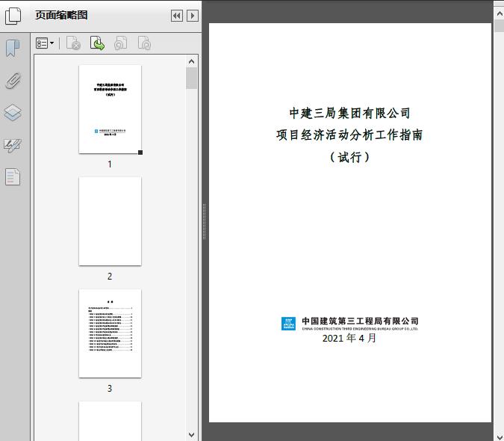This screenshot has height=441, width=504.
Task: Click the '中建三局集团有限公司' title text
Action: point(349,113)
